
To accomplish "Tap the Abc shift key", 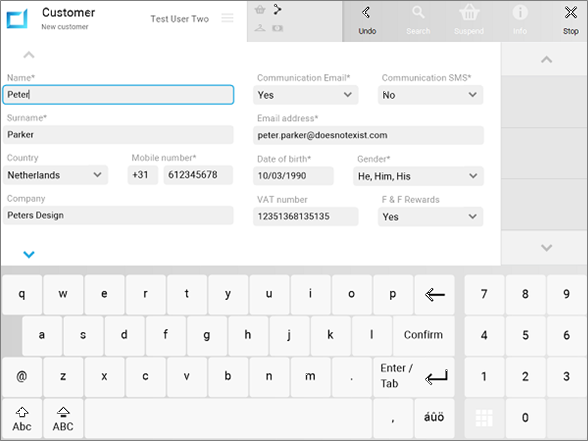I will pos(22,419).
